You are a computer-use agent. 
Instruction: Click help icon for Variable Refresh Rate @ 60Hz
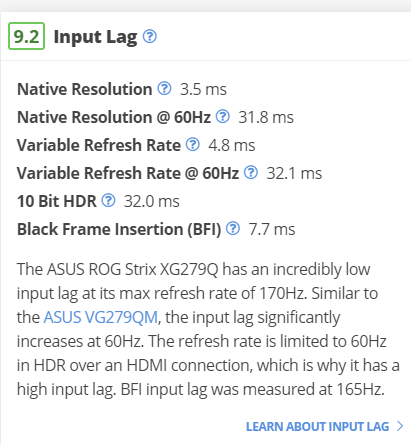click(x=251, y=172)
